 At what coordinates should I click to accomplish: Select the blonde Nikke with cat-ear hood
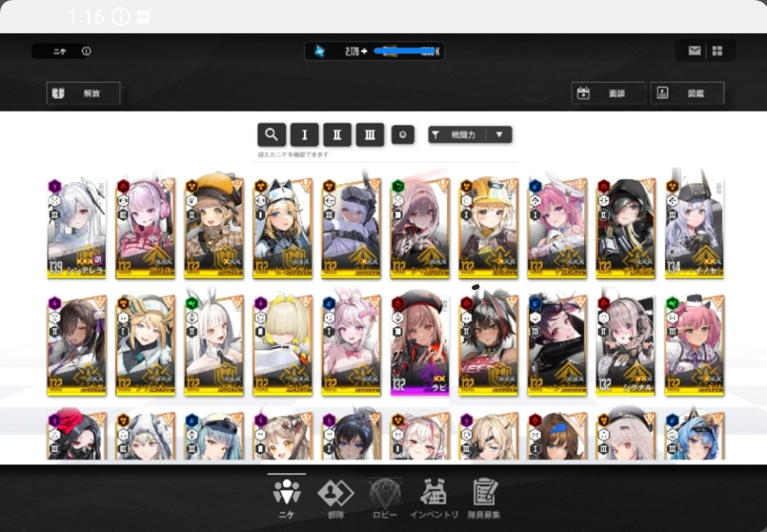[x=283, y=228]
